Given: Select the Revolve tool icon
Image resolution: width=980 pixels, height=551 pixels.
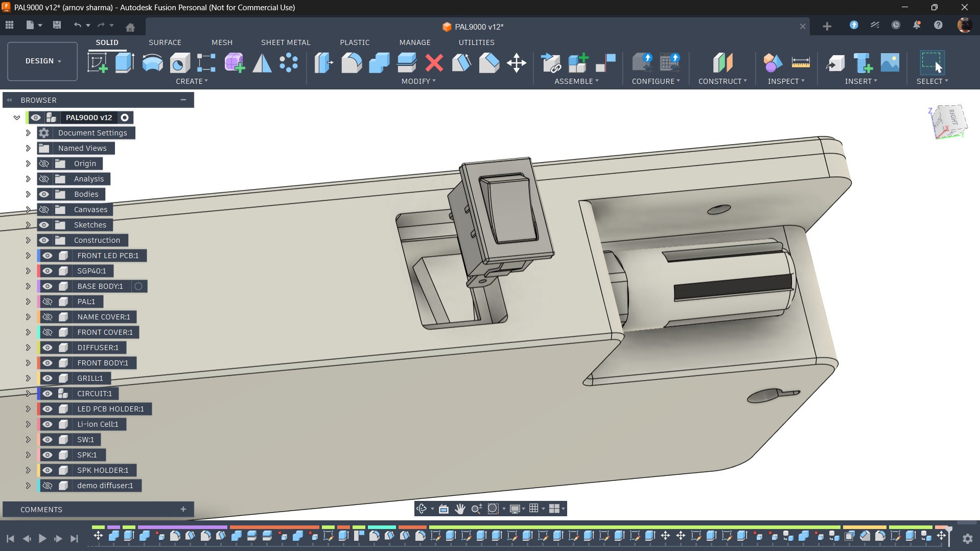Looking at the screenshot, I should (152, 63).
